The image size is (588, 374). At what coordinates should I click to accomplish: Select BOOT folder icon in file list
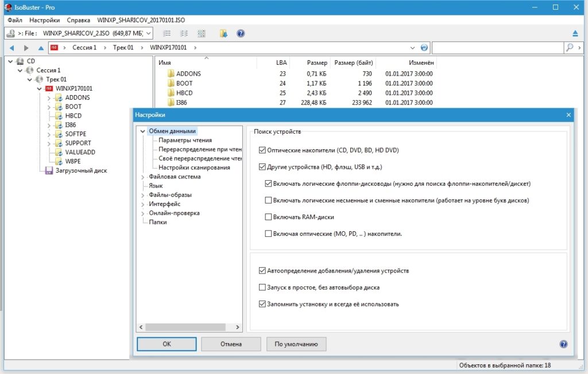tap(171, 83)
